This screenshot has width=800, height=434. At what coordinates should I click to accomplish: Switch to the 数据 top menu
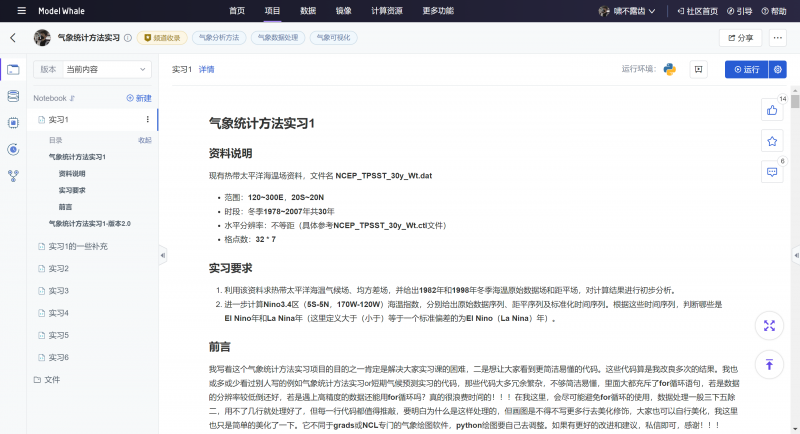click(308, 10)
